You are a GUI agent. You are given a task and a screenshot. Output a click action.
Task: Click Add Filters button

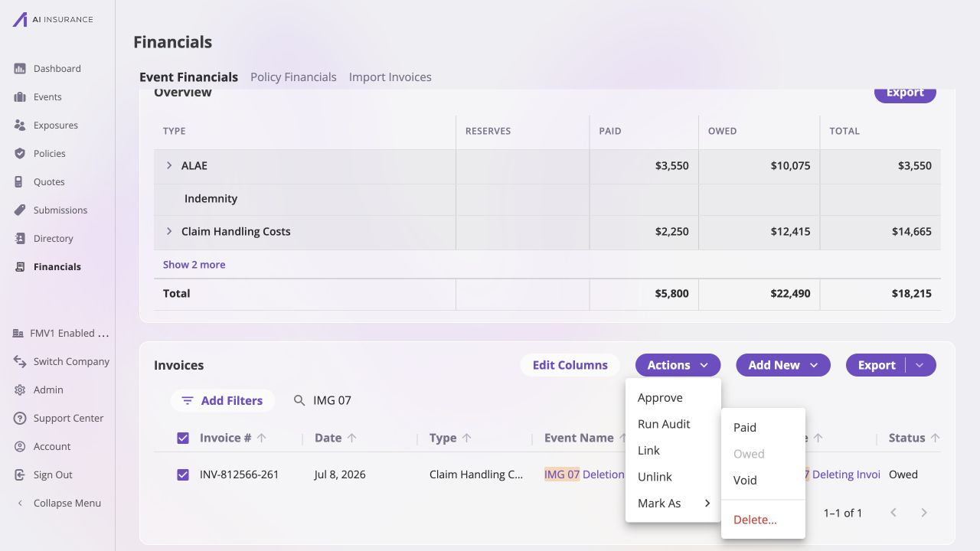[x=222, y=400]
